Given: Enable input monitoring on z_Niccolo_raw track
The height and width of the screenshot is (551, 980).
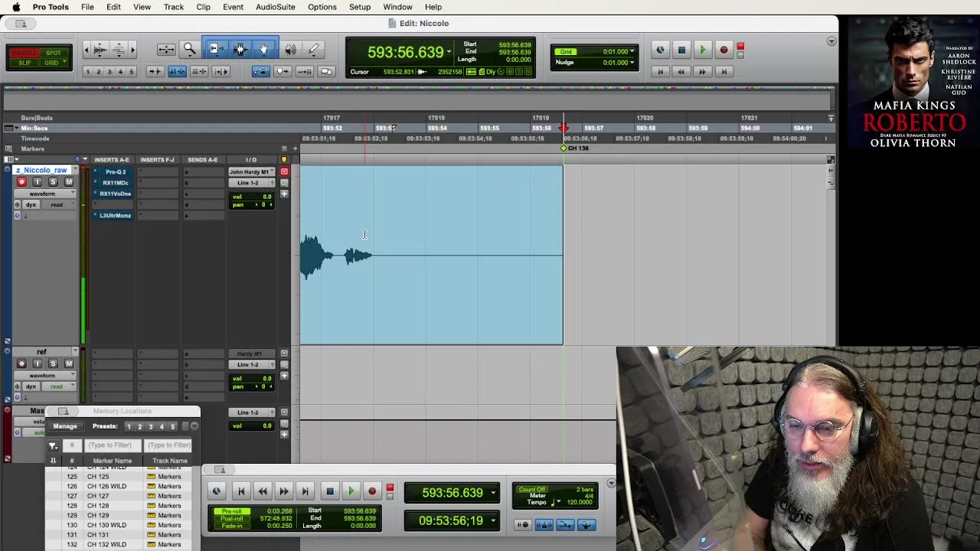Looking at the screenshot, I should click(x=38, y=182).
